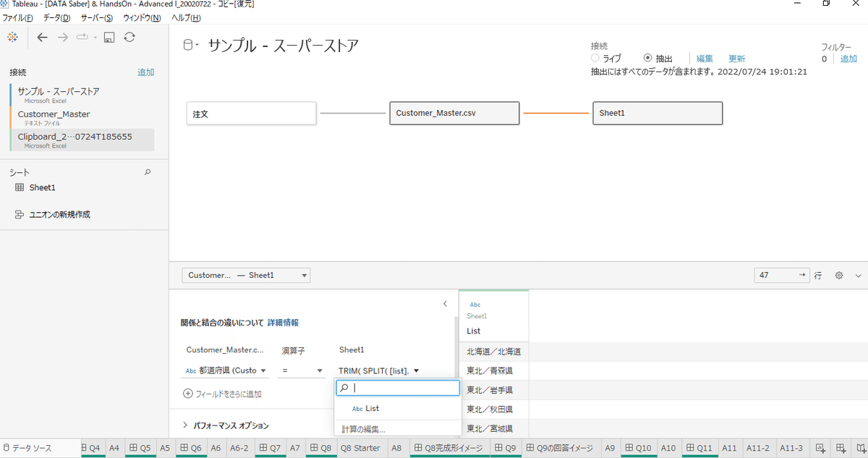Image resolution: width=868 pixels, height=458 pixels.
Task: Open the Customer... — Sheet1 relationship dropdown
Action: [246, 275]
